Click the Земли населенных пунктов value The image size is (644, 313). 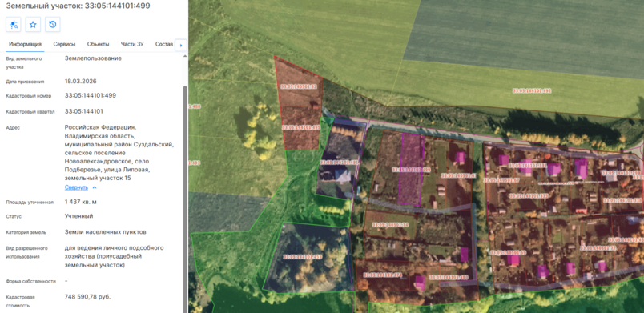(x=106, y=232)
